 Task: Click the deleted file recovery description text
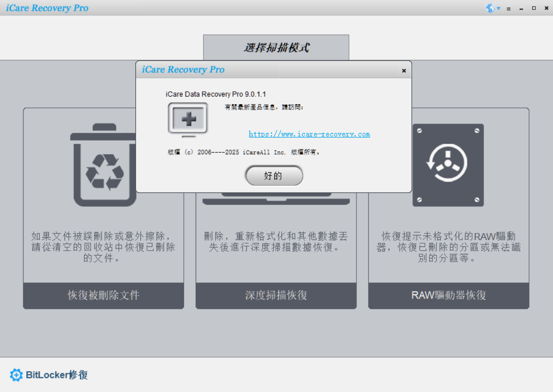pyautogui.click(x=104, y=247)
